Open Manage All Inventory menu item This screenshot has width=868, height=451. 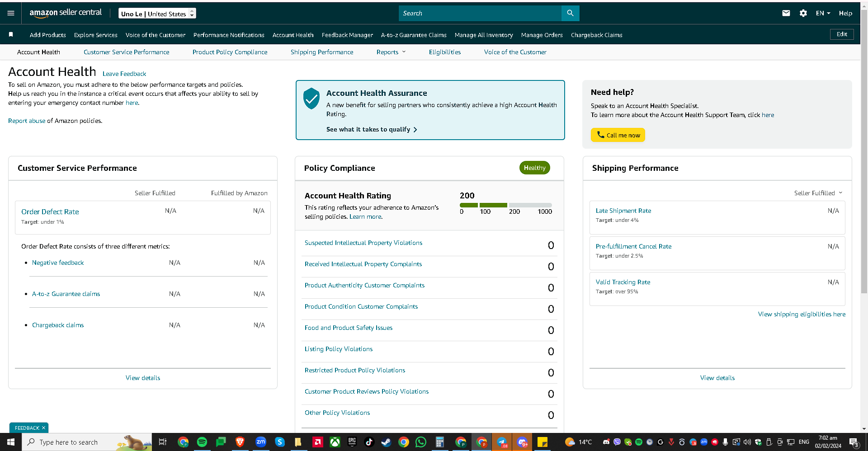[484, 35]
